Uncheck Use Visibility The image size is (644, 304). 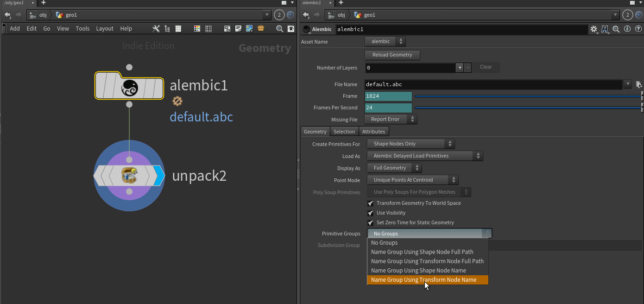pos(371,213)
